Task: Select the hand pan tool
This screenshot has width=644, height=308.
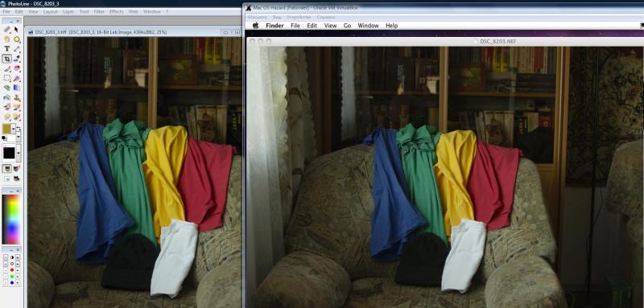Action: [6, 39]
